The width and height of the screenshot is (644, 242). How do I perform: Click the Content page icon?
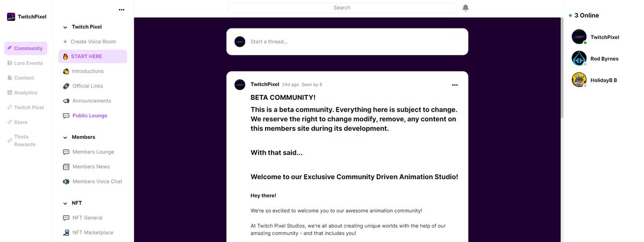[10, 78]
